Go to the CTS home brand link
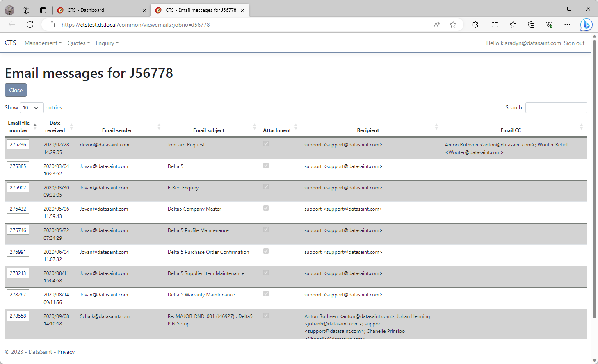This screenshot has height=364, width=598. pos(10,43)
